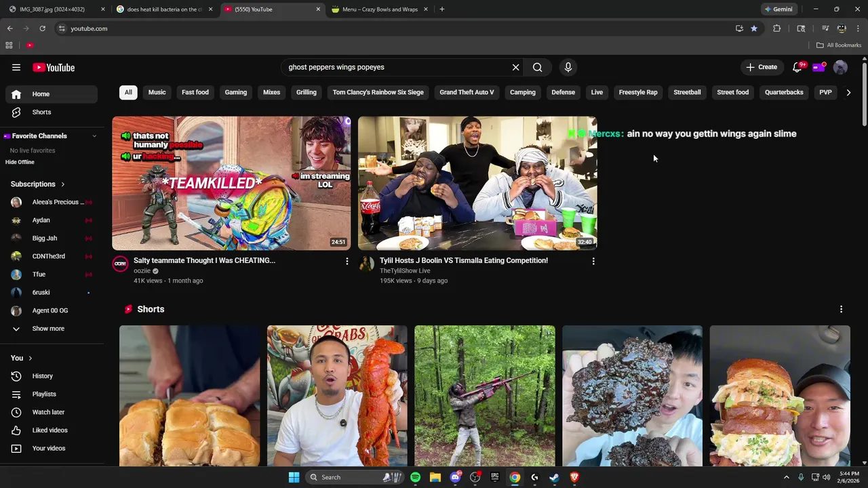Collapse the Favorite Channels section
The width and height of the screenshot is (868, 488).
click(94, 136)
